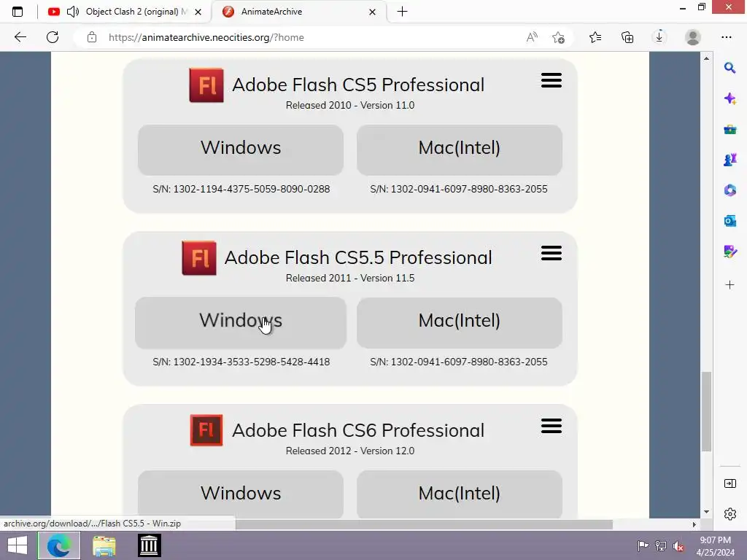Image resolution: width=747 pixels, height=560 pixels.
Task: Click the muted volume tray icon
Action: click(678, 545)
